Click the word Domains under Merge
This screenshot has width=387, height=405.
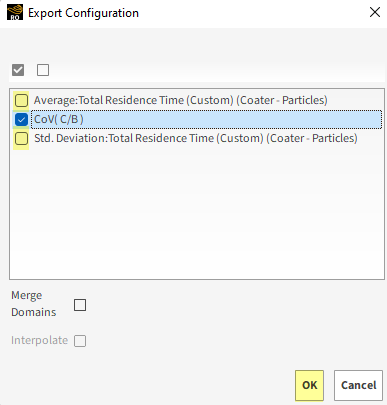(34, 312)
